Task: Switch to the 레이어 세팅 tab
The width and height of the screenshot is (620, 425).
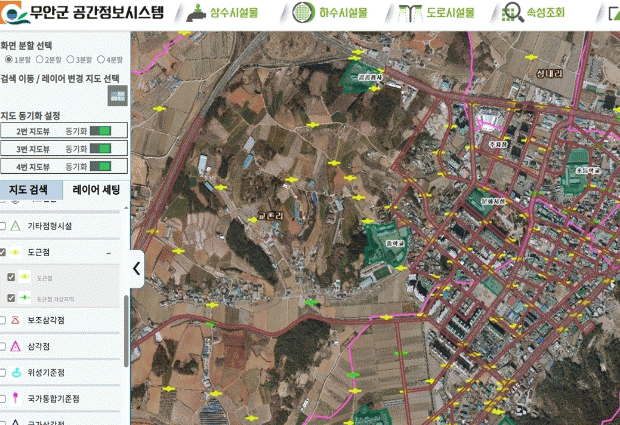Action: tap(96, 190)
